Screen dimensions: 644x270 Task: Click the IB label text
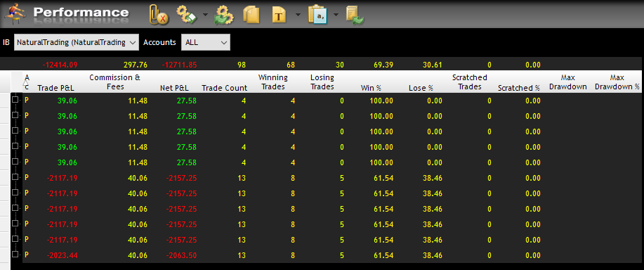pos(6,42)
